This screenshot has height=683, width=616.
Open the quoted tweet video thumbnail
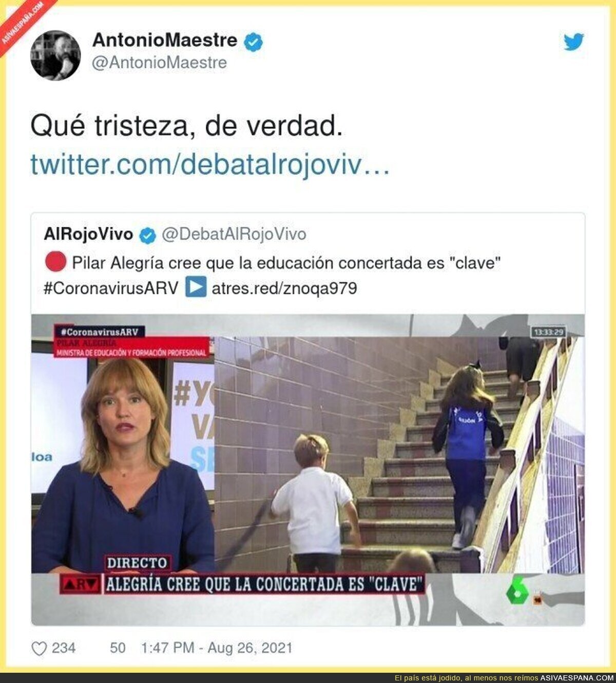coord(308,470)
